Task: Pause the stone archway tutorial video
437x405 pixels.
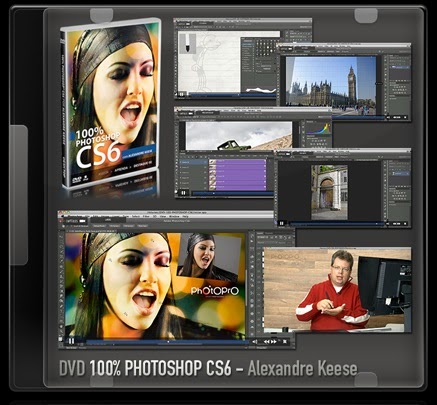Action: click(x=281, y=224)
